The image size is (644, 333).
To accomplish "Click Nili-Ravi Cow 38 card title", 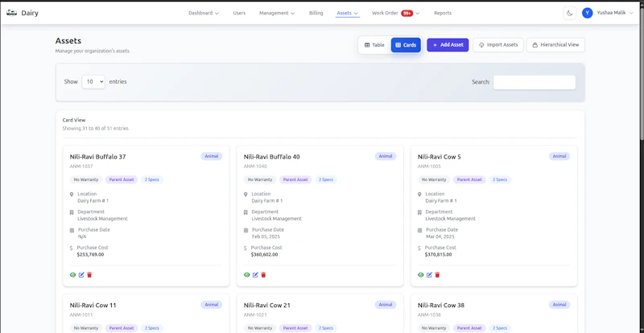I will 441,306.
